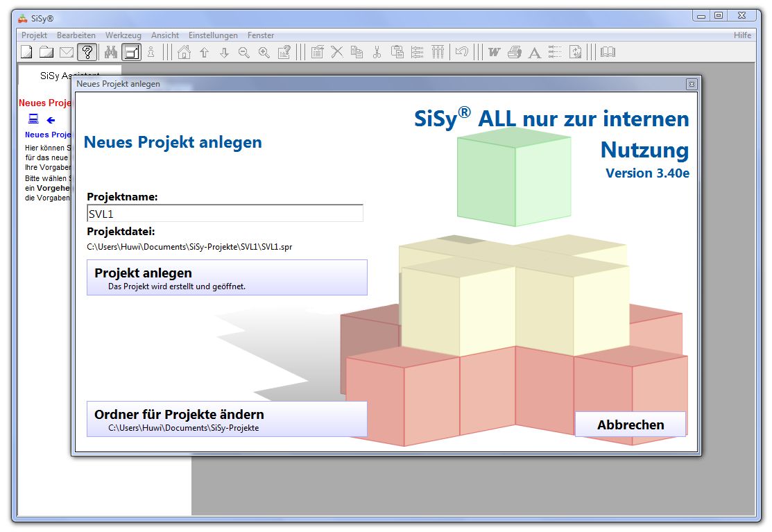Screen dimensions: 772x532
Task: Click the open book icon in toolbar
Action: pyautogui.click(x=608, y=52)
